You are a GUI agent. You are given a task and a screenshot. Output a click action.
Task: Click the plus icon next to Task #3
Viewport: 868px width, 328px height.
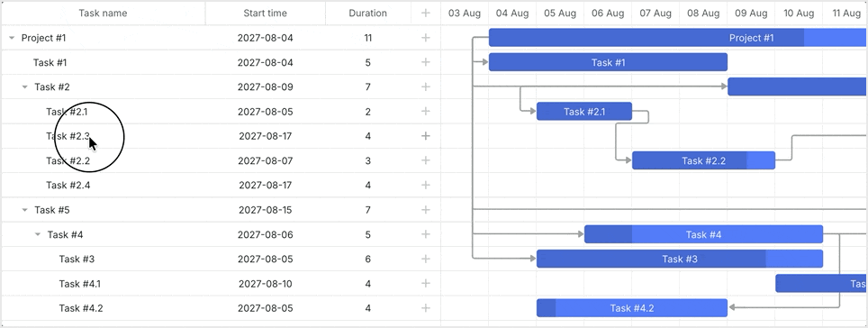coord(426,259)
